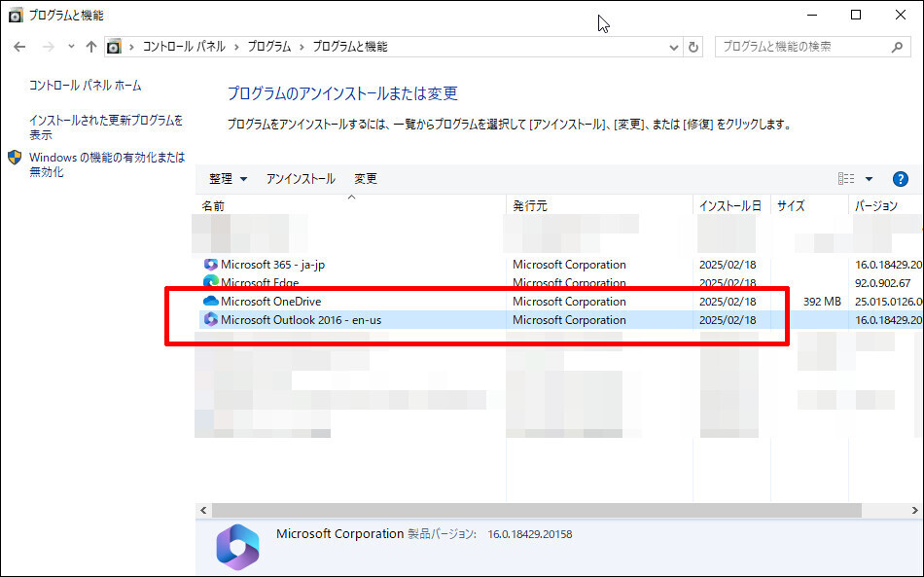Click the large Microsoft 365 details icon

pyautogui.click(x=237, y=547)
